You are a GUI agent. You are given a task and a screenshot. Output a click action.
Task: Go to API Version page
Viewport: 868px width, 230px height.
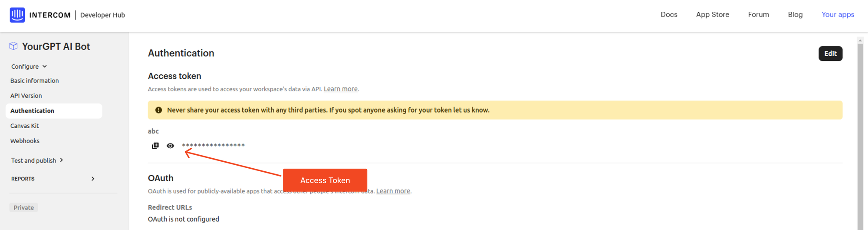26,96
